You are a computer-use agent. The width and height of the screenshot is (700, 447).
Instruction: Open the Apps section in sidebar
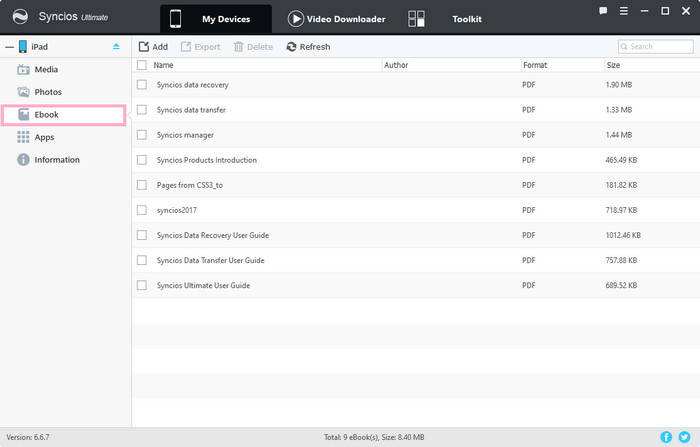click(44, 137)
